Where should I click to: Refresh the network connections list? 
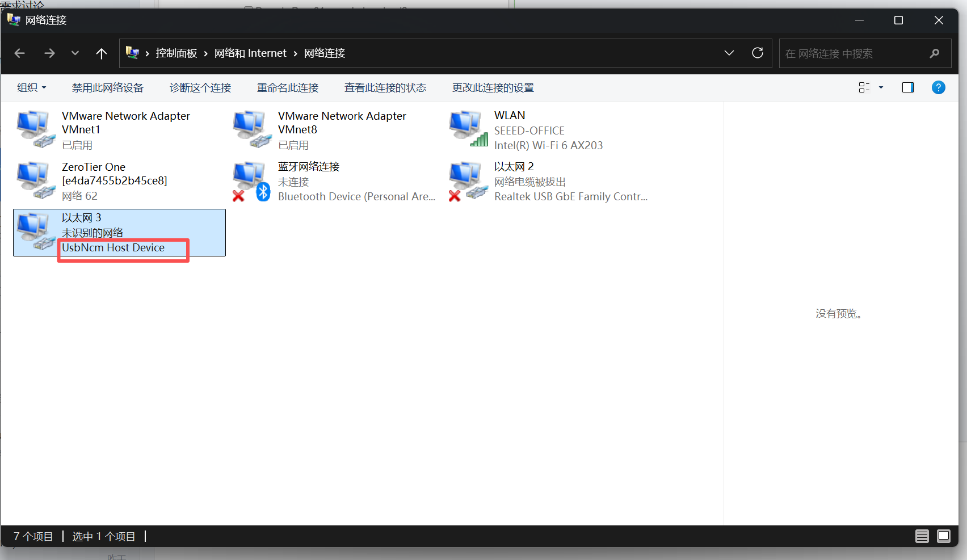(x=758, y=53)
